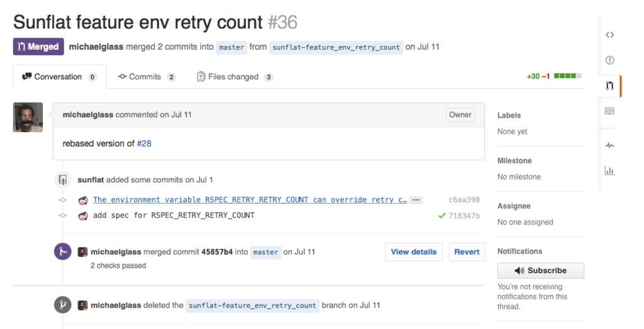
Task: Click the purple merge event icon
Action: 63,252
